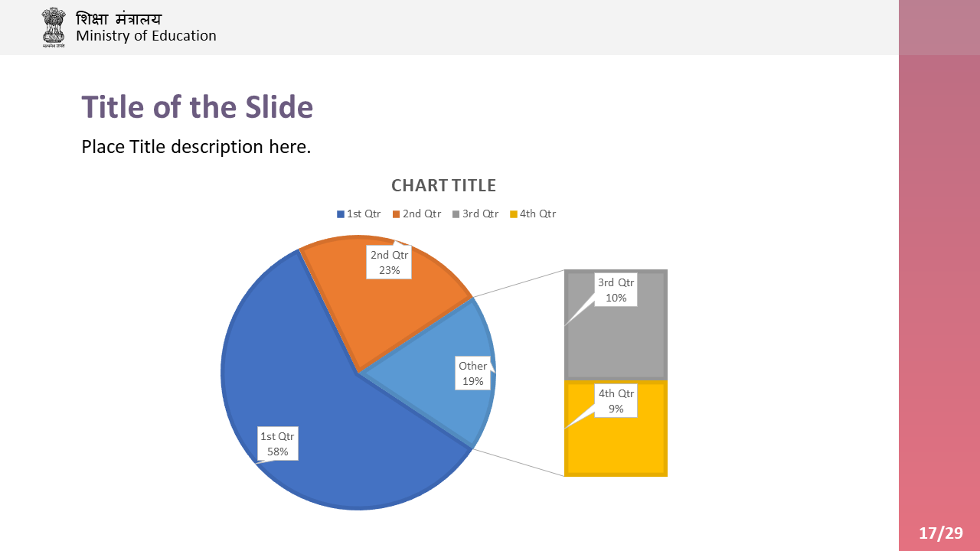Select the Other 19% data label
Viewport: 980px width, 551px height.
pyautogui.click(x=473, y=373)
